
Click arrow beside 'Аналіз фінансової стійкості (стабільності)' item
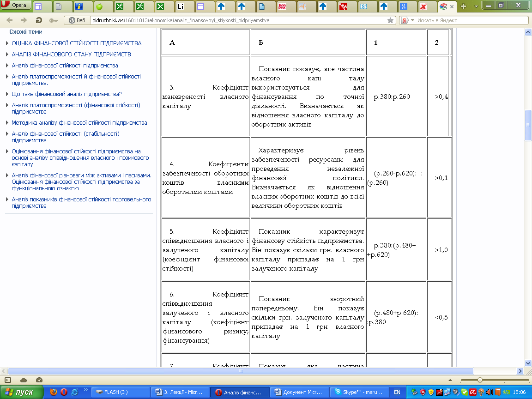7,133
